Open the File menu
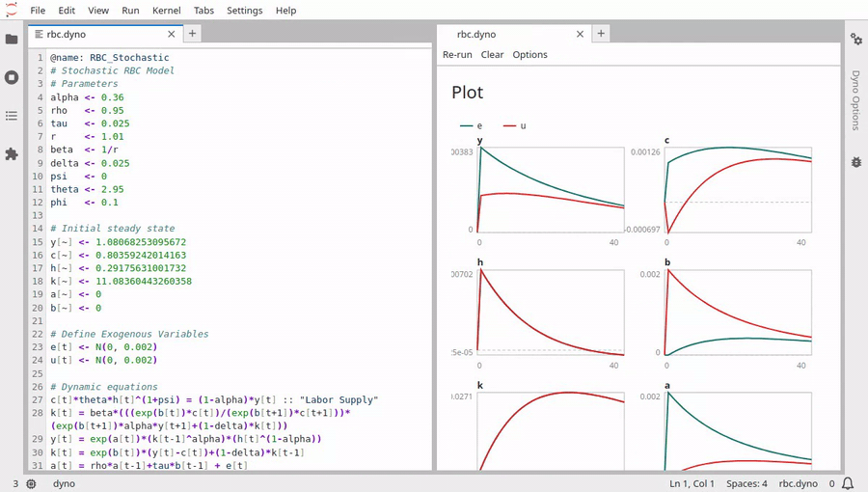This screenshot has width=868, height=492. (38, 11)
